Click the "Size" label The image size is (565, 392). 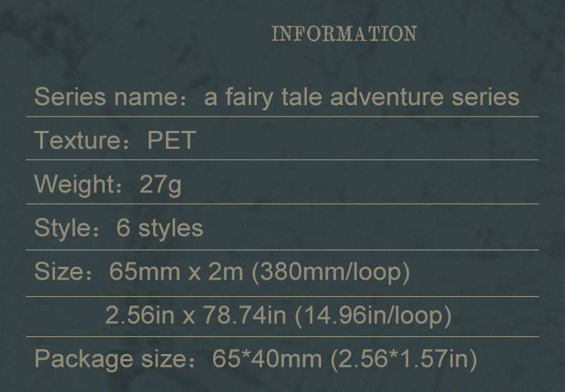pos(59,272)
